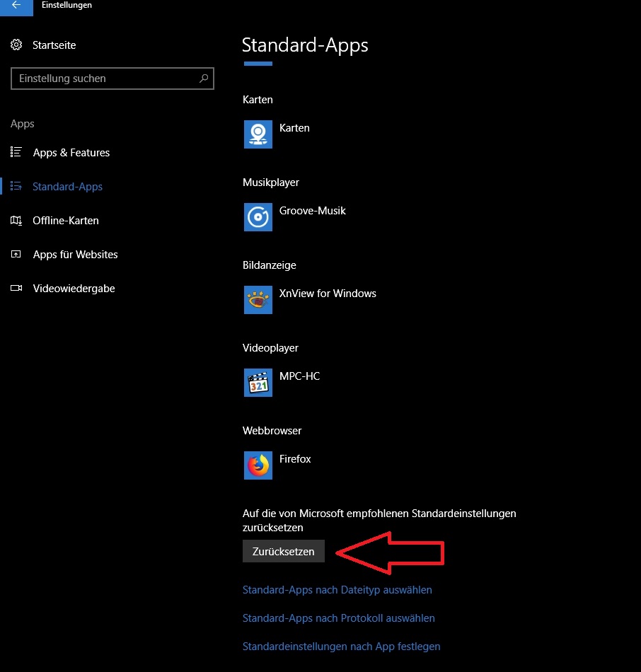This screenshot has width=641, height=672.
Task: Change default Webbrowser from Firefox
Action: point(295,460)
